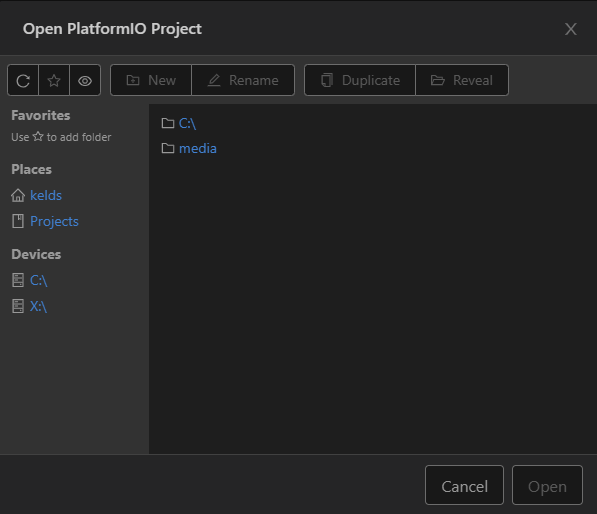Image resolution: width=597 pixels, height=514 pixels.
Task: Click the refresh folder list icon
Action: 23,80
